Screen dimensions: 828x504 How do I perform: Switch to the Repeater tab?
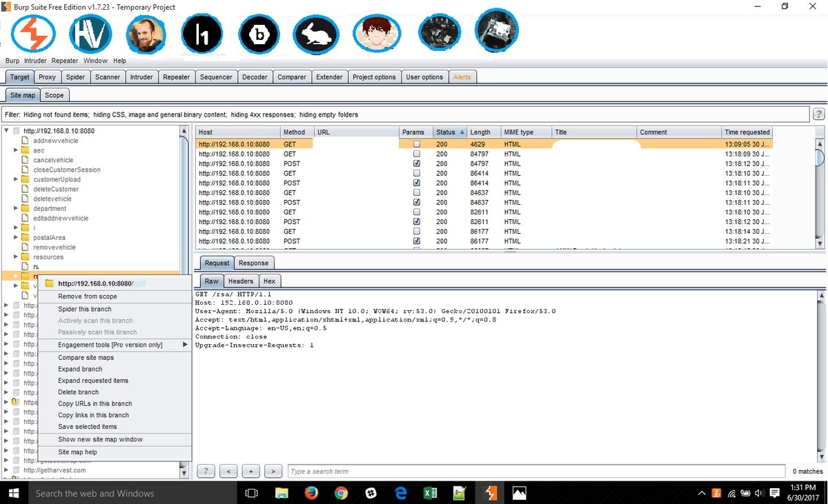coord(176,77)
